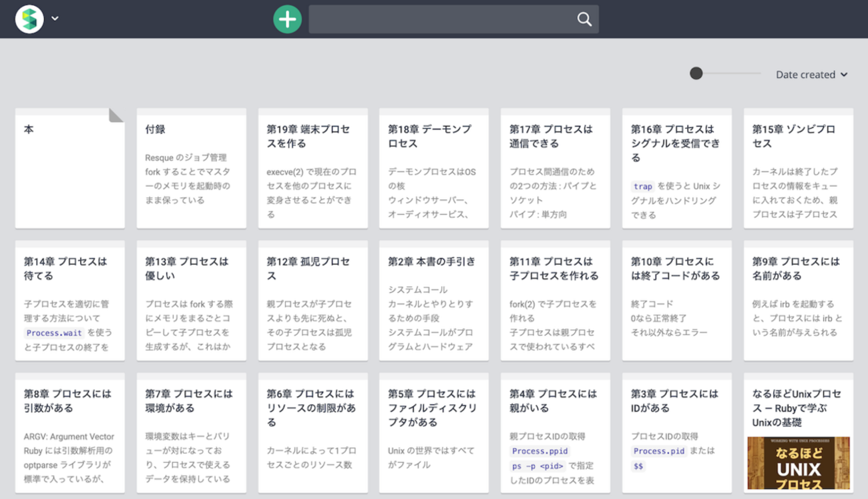Open 第14章 プロセスは待てる card
Viewport: 868px width, 499px height.
click(x=69, y=300)
